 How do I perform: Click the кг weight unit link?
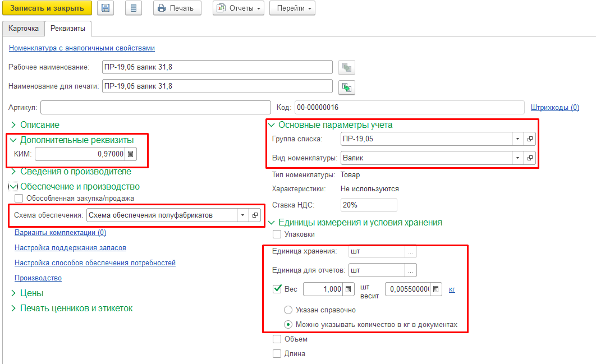[x=452, y=289]
